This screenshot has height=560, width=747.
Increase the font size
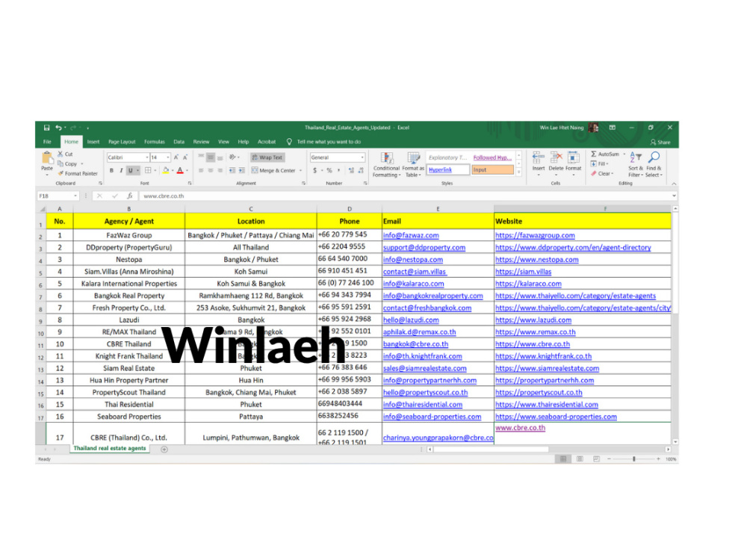tap(176, 157)
